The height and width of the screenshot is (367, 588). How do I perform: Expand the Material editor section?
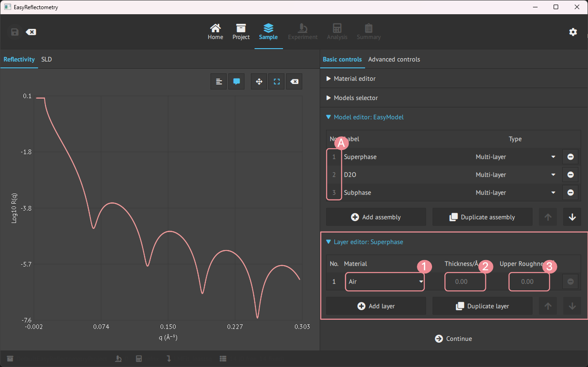(x=354, y=78)
